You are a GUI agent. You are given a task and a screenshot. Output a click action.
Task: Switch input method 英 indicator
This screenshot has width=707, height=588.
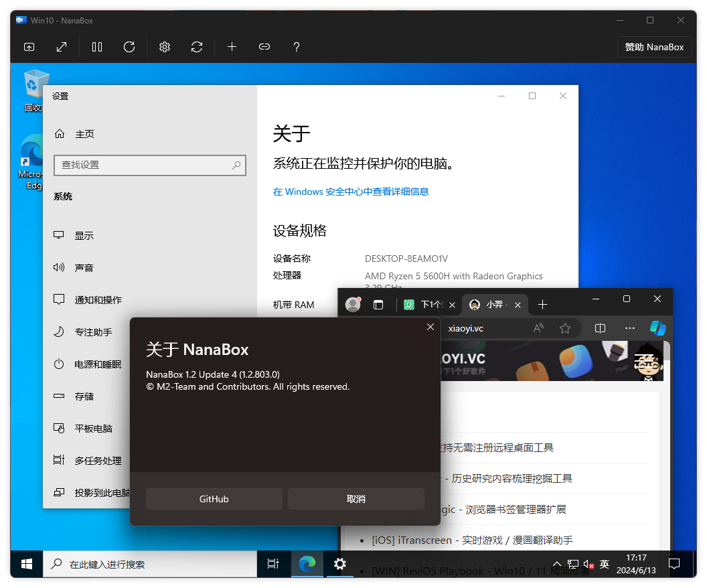(605, 564)
